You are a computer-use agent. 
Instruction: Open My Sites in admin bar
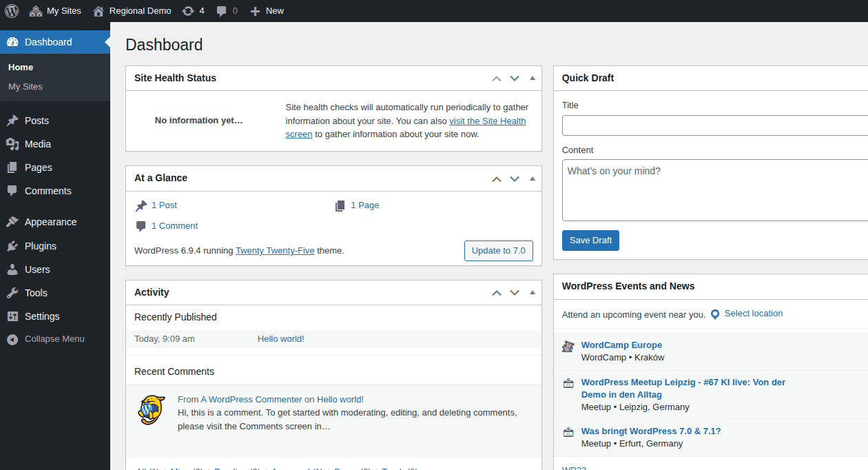[x=55, y=10]
